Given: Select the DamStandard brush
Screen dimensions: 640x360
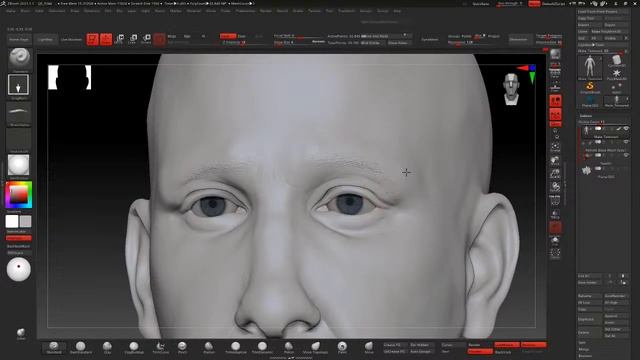Looking at the screenshot, I should [81, 347].
